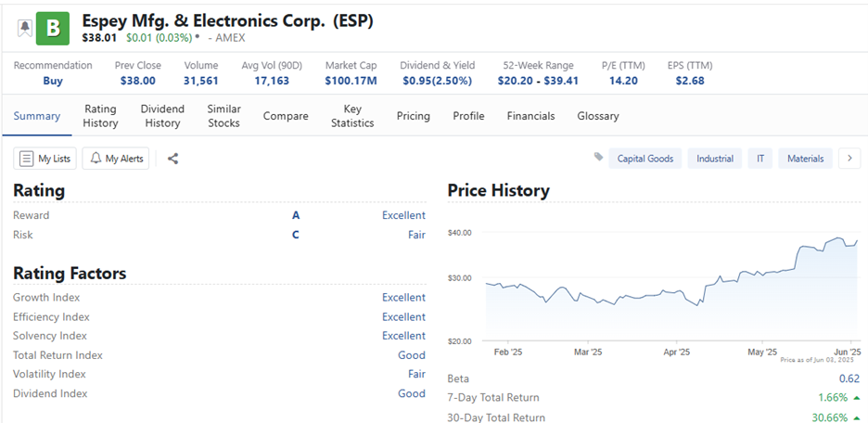Screen dimensions: 868x423
Task: Click the Excellent label for Reward
Action: coord(403,215)
